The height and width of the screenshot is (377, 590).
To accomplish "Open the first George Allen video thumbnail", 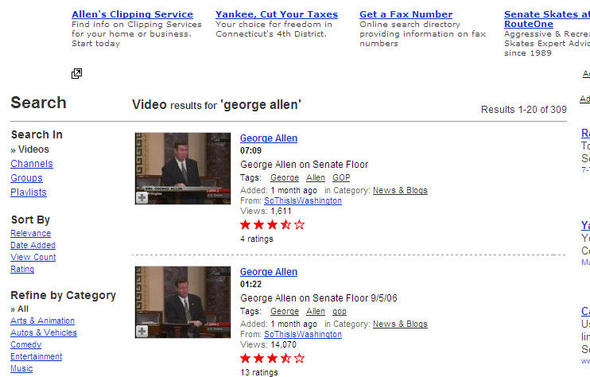I will (x=183, y=169).
